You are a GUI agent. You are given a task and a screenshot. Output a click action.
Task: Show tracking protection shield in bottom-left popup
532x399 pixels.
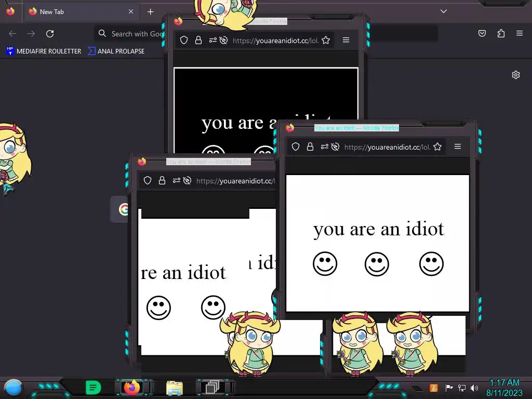point(147,180)
